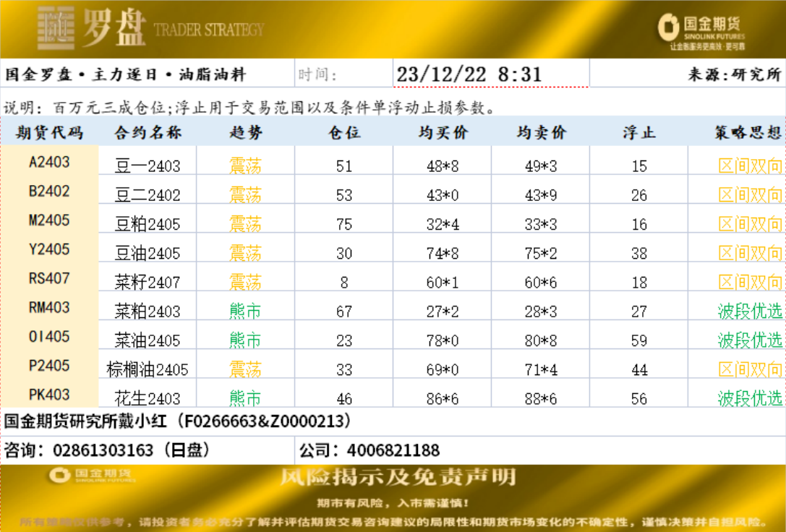The height and width of the screenshot is (532, 786).
Task: Select the futures code OI405
Action: point(49,336)
